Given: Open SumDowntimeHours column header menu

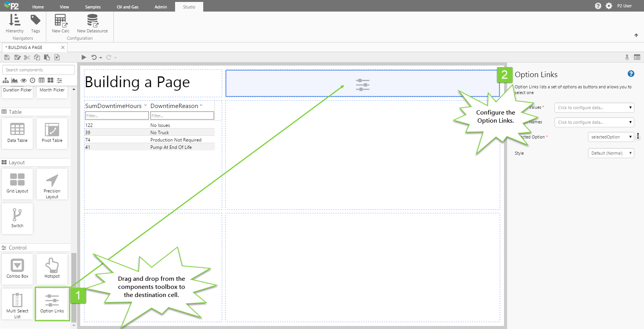Looking at the screenshot, I should 145,105.
